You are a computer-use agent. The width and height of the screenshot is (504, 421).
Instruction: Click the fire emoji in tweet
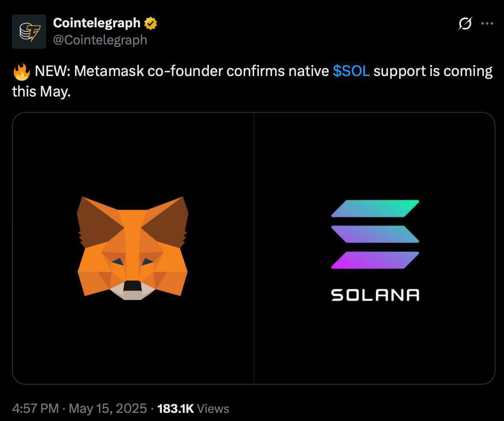[x=21, y=72]
